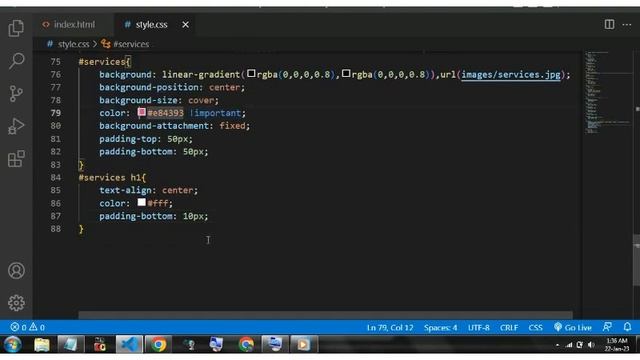
Task: Click the network signal tray icon
Action: pyautogui.click(x=569, y=345)
